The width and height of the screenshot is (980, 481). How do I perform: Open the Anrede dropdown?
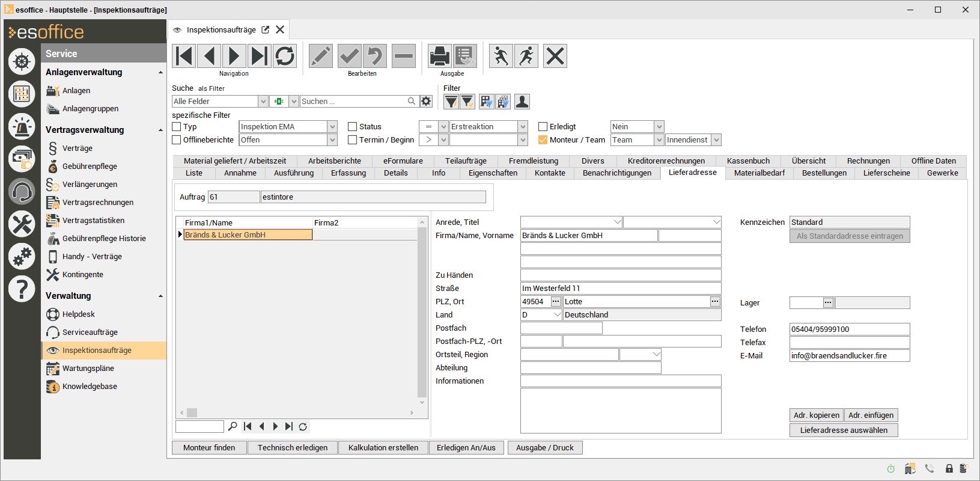(x=617, y=222)
